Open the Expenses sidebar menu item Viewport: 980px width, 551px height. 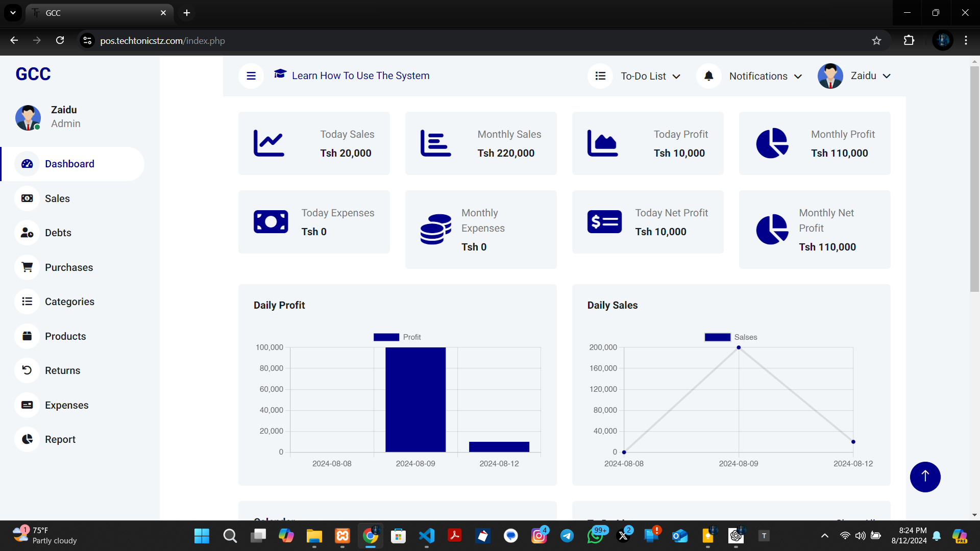[66, 405]
